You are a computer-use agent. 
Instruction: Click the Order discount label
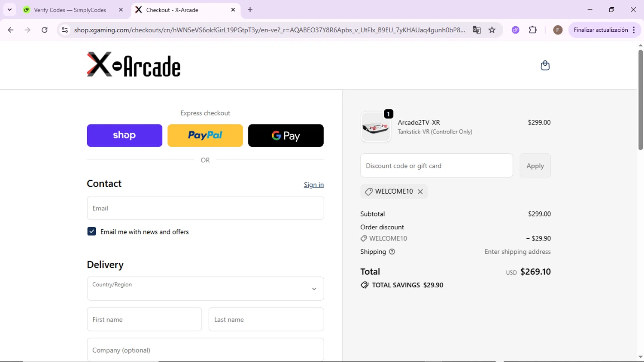pyautogui.click(x=382, y=227)
